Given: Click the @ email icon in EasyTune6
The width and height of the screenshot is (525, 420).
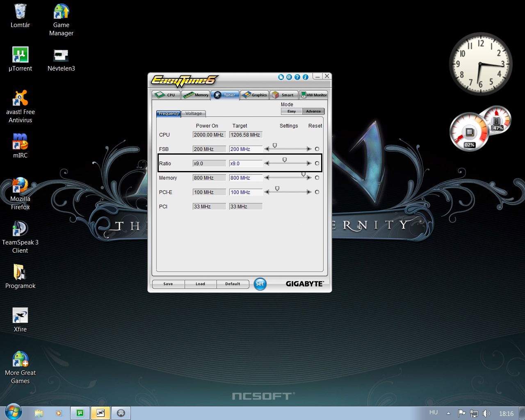Looking at the screenshot, I should point(289,77).
